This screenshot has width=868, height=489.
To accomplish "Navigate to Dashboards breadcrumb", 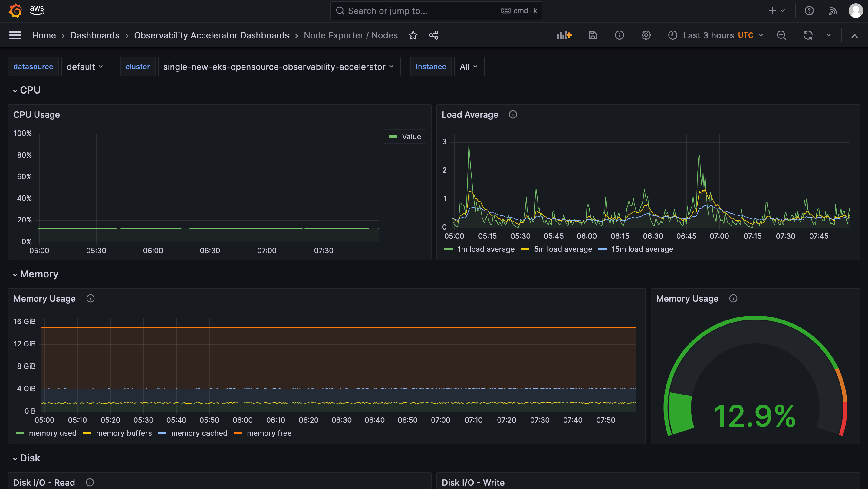I will [95, 35].
